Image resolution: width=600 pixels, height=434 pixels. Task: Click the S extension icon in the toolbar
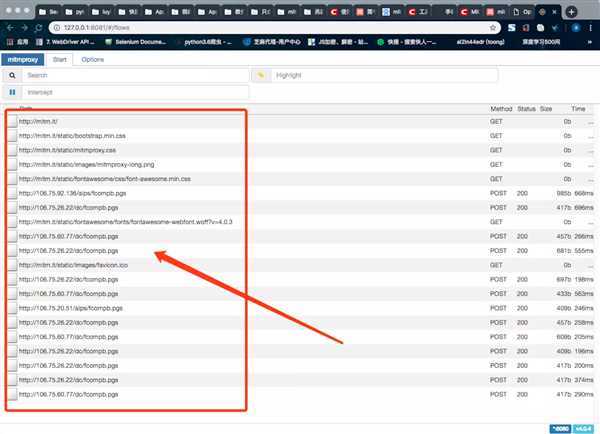tap(512, 28)
